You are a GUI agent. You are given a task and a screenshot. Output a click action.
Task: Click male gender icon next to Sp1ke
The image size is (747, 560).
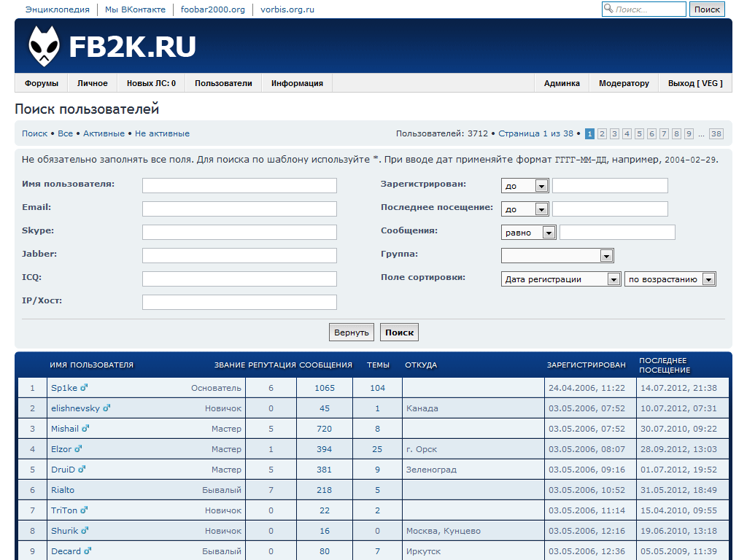pyautogui.click(x=84, y=388)
